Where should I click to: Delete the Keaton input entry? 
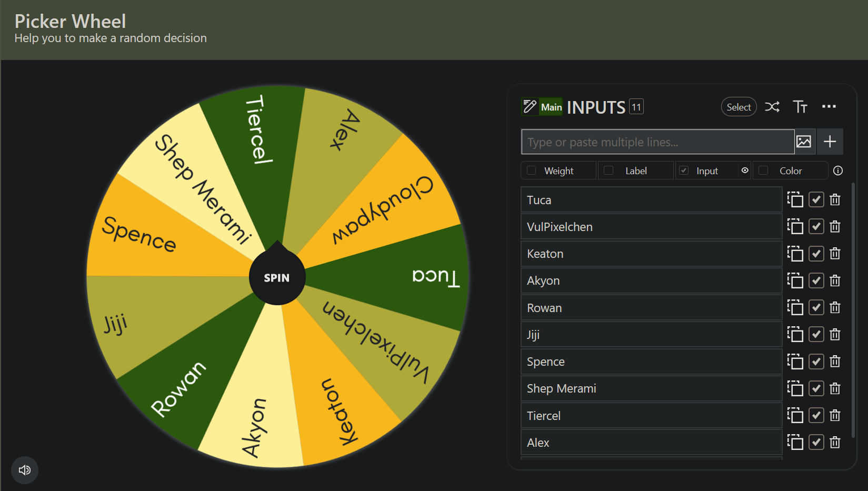point(835,254)
